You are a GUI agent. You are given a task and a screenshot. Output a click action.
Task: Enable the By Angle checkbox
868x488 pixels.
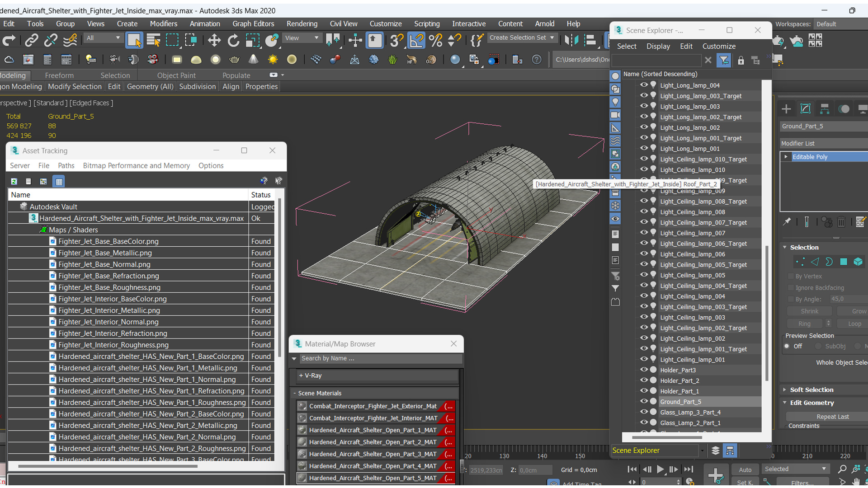tap(791, 299)
